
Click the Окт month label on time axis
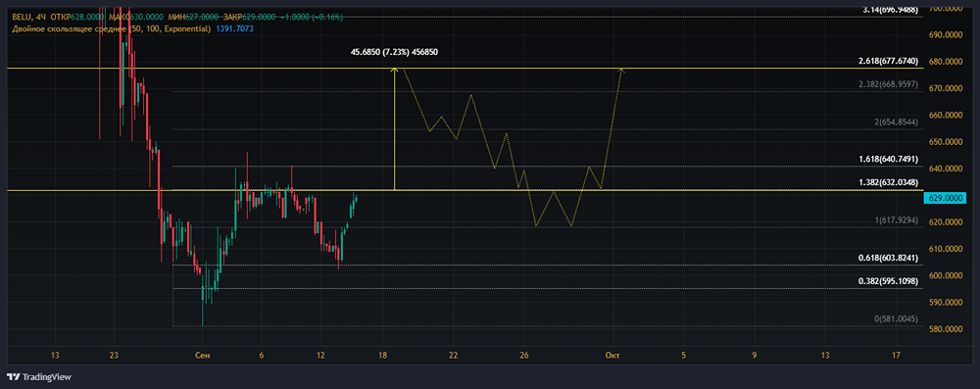pyautogui.click(x=612, y=356)
